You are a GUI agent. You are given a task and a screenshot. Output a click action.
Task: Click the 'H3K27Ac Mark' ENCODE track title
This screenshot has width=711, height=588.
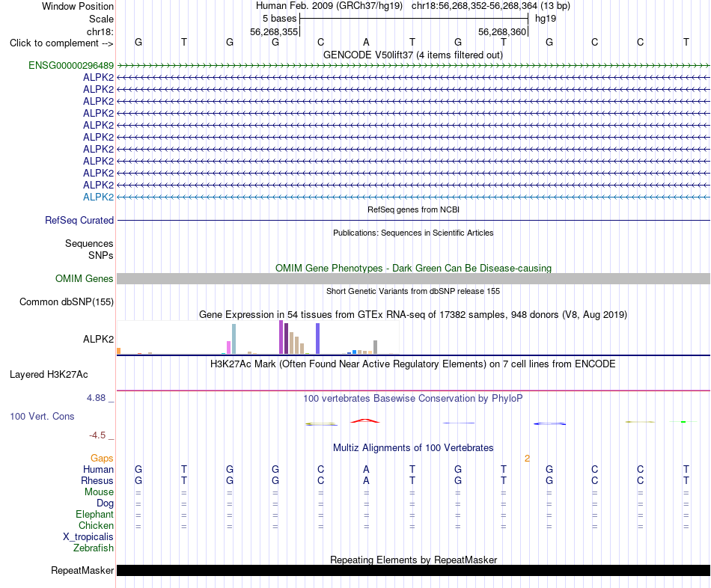413,364
